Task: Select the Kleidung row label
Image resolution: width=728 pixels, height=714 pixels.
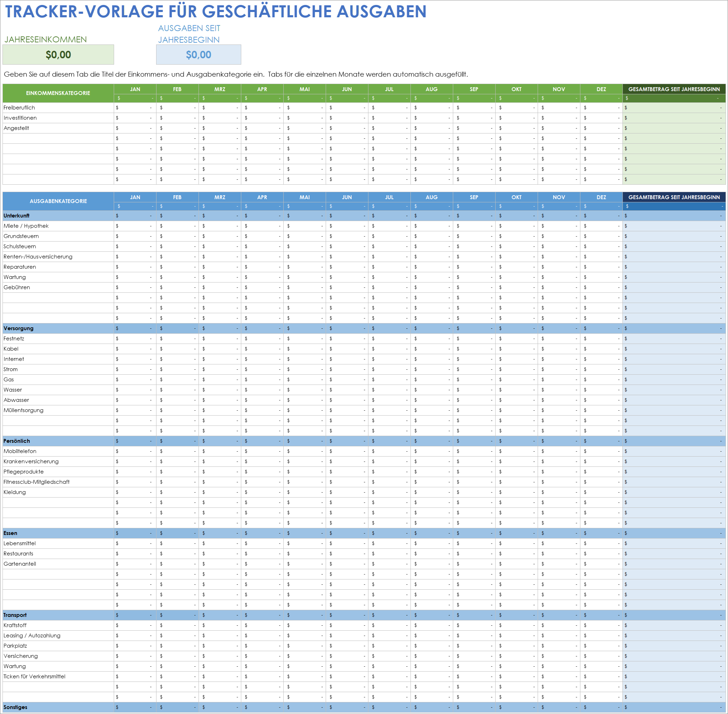Action: tap(58, 492)
